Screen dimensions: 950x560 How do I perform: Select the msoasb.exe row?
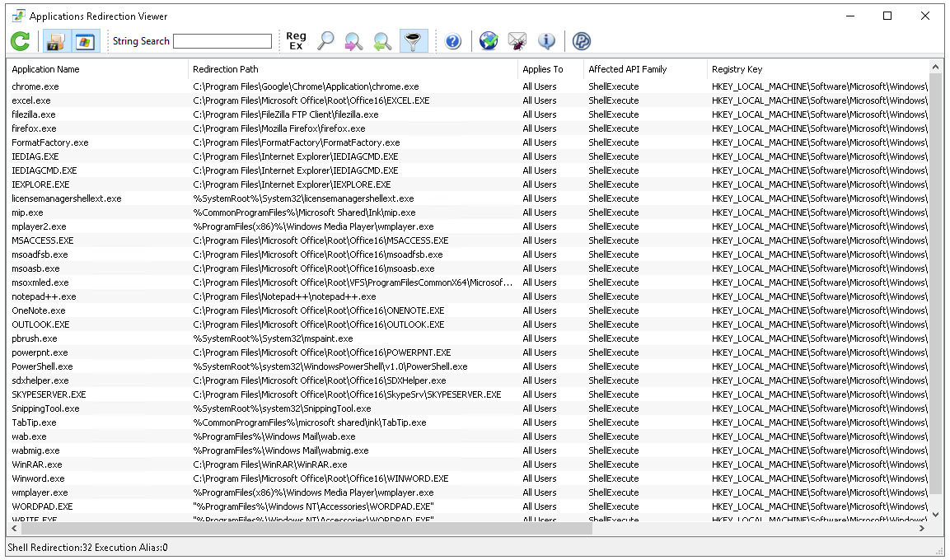click(x=467, y=268)
